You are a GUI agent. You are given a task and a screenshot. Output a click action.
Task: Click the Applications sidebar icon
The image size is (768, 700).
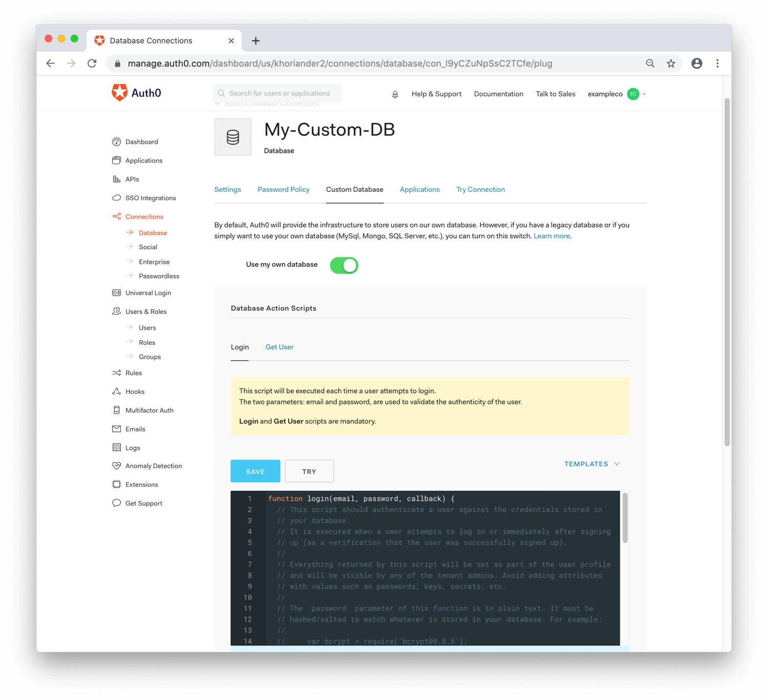click(x=117, y=160)
